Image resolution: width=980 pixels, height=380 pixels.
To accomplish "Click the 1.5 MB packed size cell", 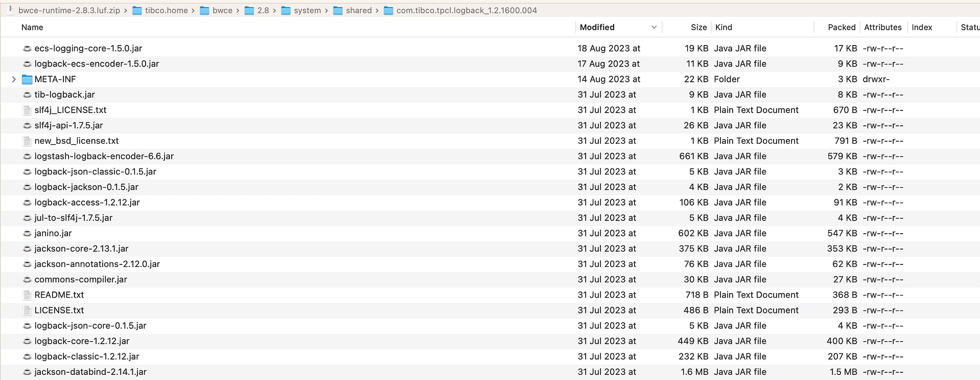I will click(844, 372).
